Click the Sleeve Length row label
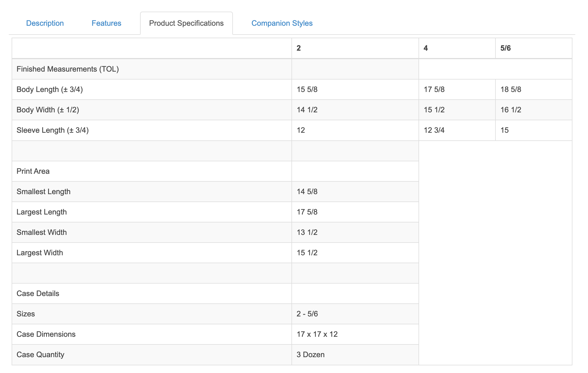The height and width of the screenshot is (373, 588). pos(53,130)
